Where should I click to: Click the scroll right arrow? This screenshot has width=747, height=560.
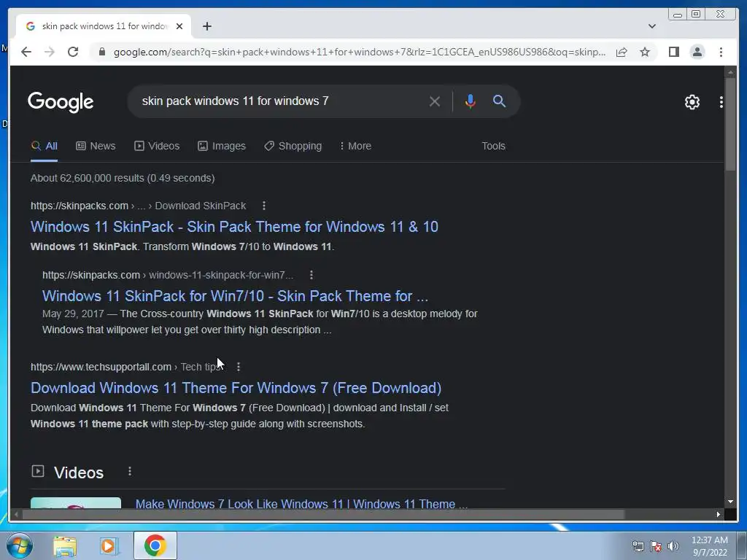(719, 514)
